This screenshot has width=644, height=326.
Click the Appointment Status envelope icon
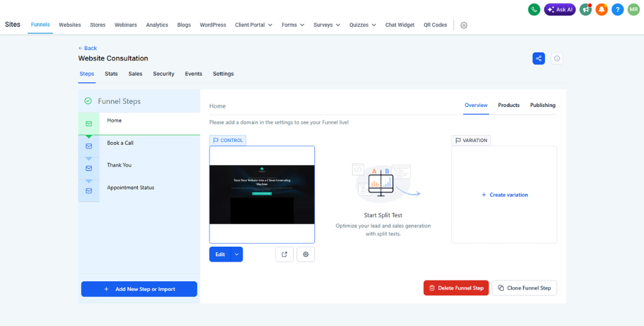point(89,190)
